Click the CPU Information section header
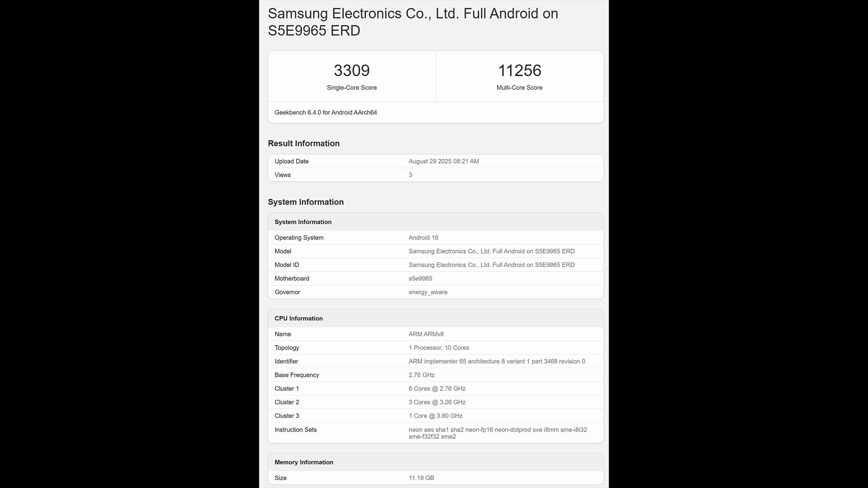 (x=298, y=319)
